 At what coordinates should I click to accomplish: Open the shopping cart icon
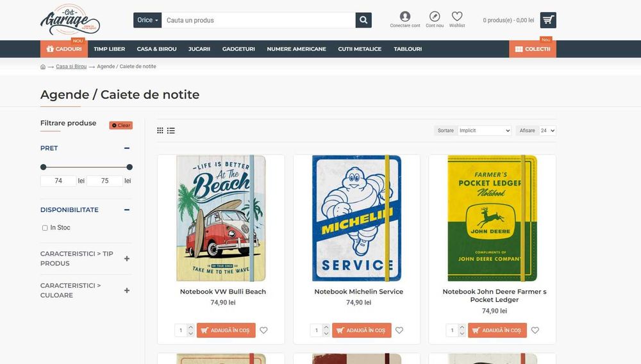pos(548,20)
